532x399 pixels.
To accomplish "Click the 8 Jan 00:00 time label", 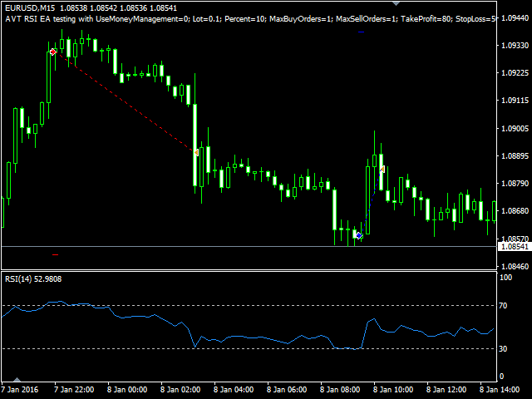I will [127, 390].
